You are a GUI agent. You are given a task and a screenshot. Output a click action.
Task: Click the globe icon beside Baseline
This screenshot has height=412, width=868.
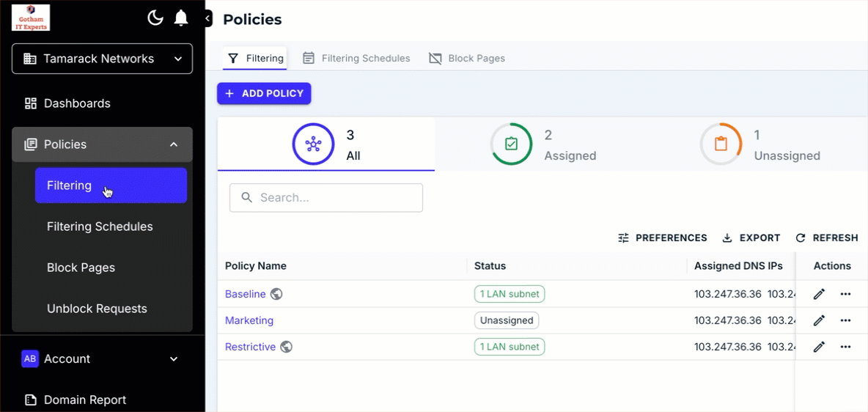(276, 294)
